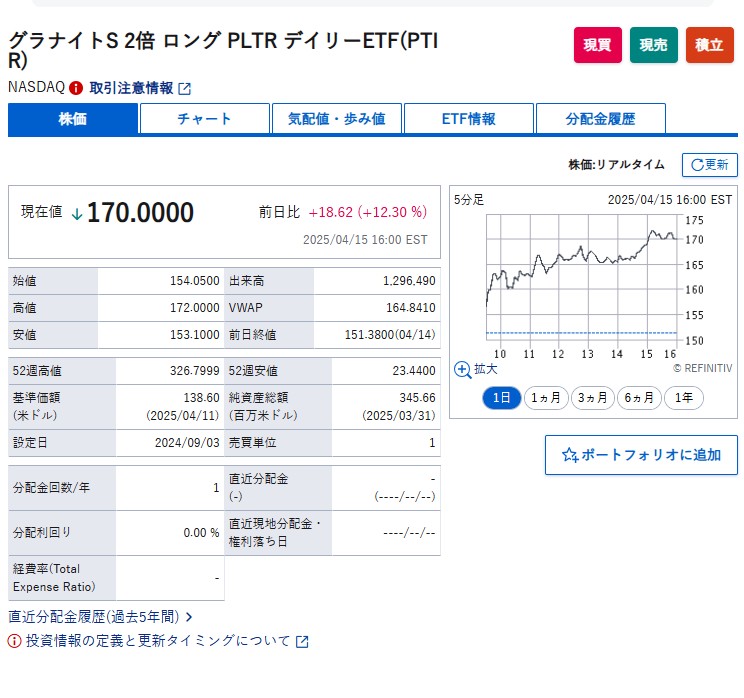Click the red info icon next to NASDAQ
The width and height of the screenshot is (744, 698).
pyautogui.click(x=76, y=88)
